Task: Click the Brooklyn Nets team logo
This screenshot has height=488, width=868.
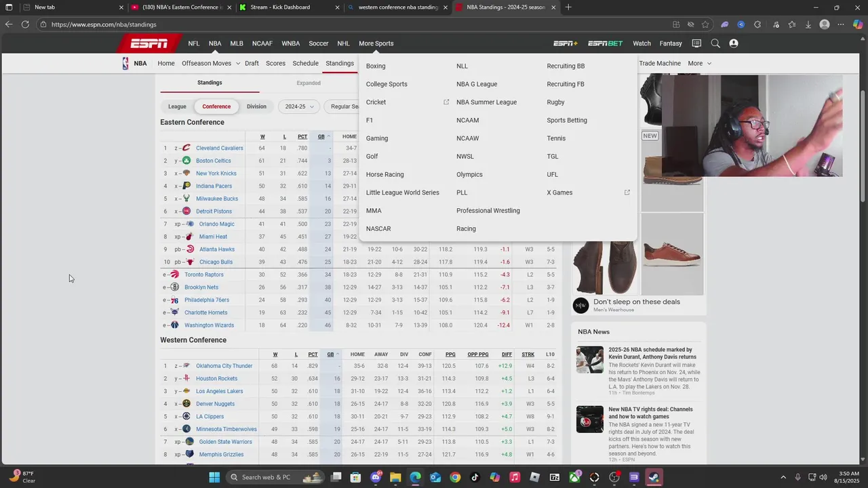Action: pos(175,287)
